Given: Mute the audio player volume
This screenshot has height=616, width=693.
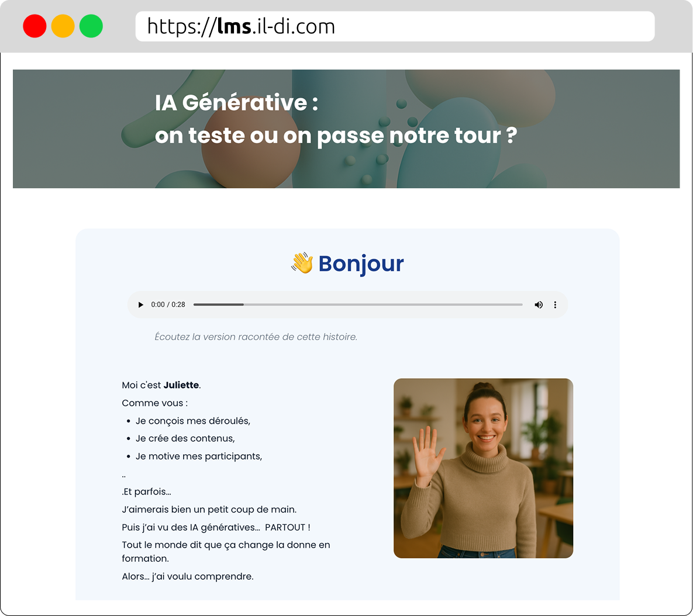Looking at the screenshot, I should click(539, 304).
